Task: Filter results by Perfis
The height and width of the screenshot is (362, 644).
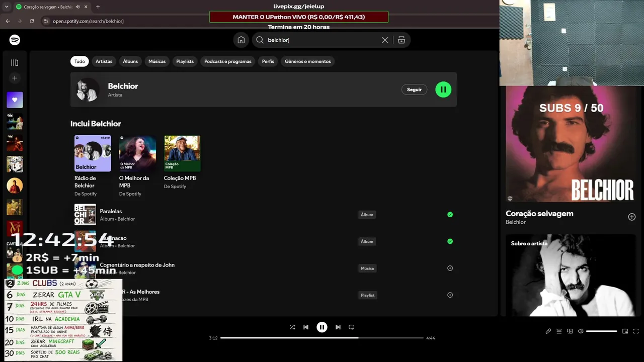Action: click(268, 61)
